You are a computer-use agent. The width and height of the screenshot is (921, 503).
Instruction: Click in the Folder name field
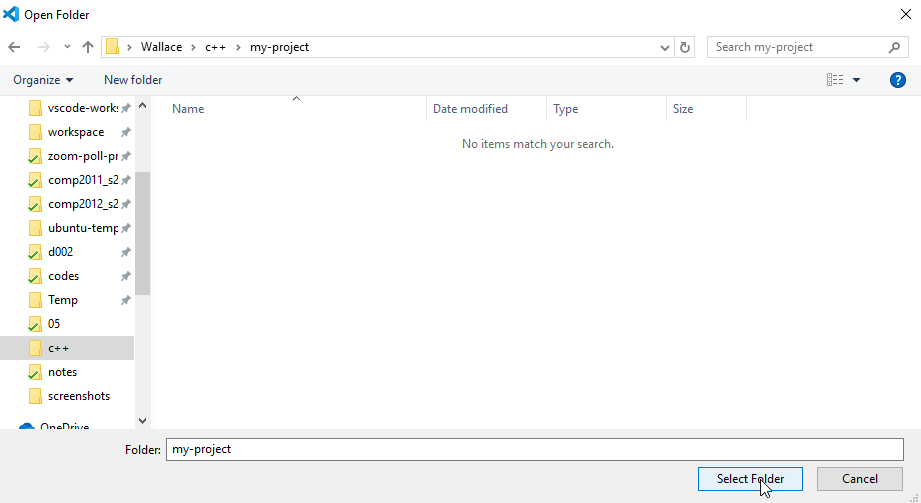click(534, 450)
